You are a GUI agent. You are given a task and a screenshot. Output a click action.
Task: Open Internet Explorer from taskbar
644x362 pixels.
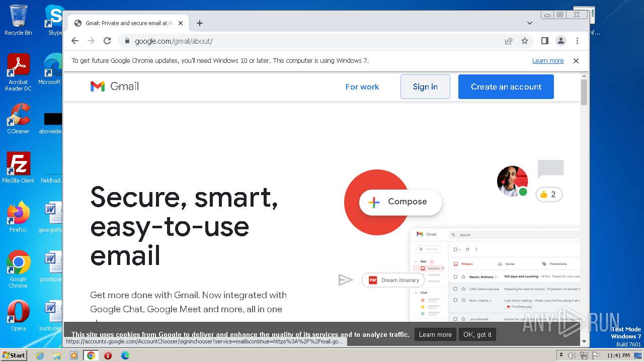click(x=40, y=355)
